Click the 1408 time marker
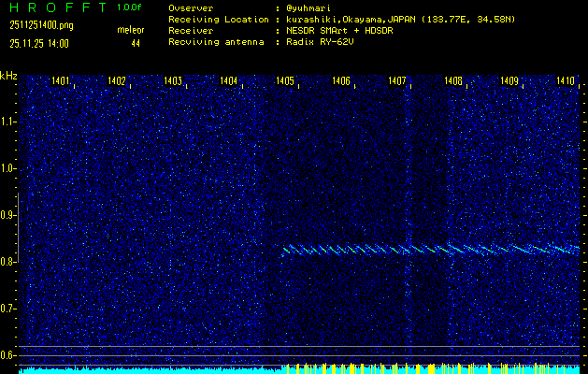Screen dimensions: 588x374 [453, 81]
